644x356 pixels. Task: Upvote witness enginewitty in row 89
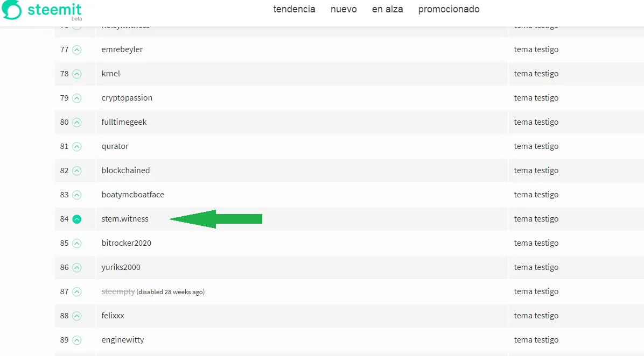pos(77,340)
